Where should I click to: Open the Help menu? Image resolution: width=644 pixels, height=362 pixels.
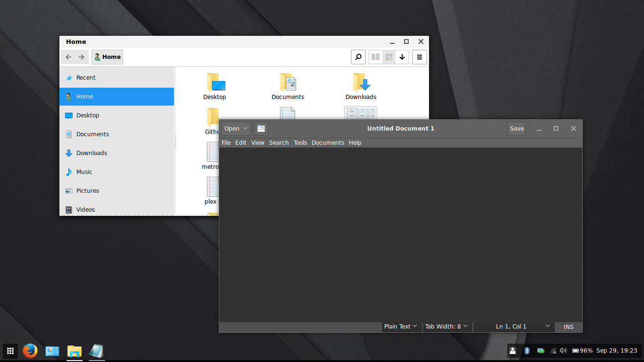[x=355, y=143]
